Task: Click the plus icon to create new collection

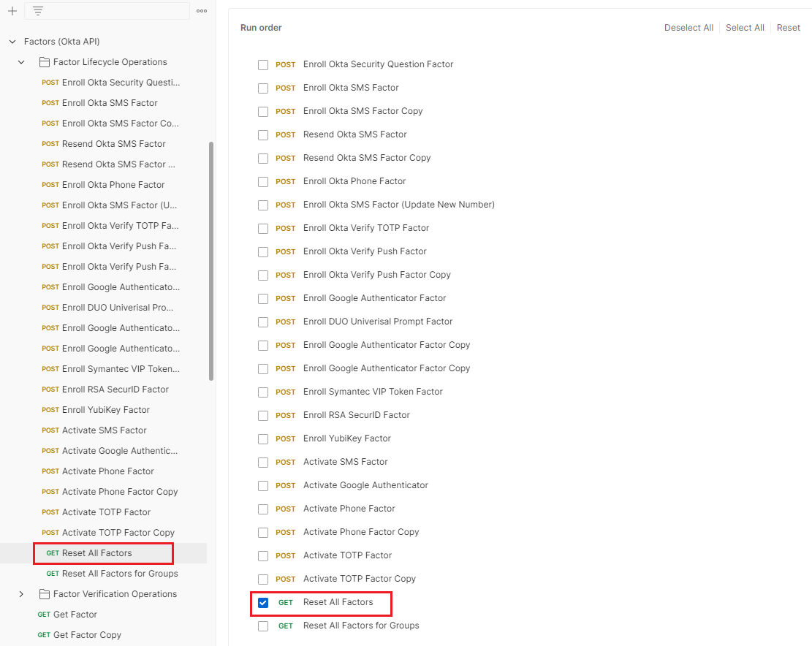Action: (12, 11)
